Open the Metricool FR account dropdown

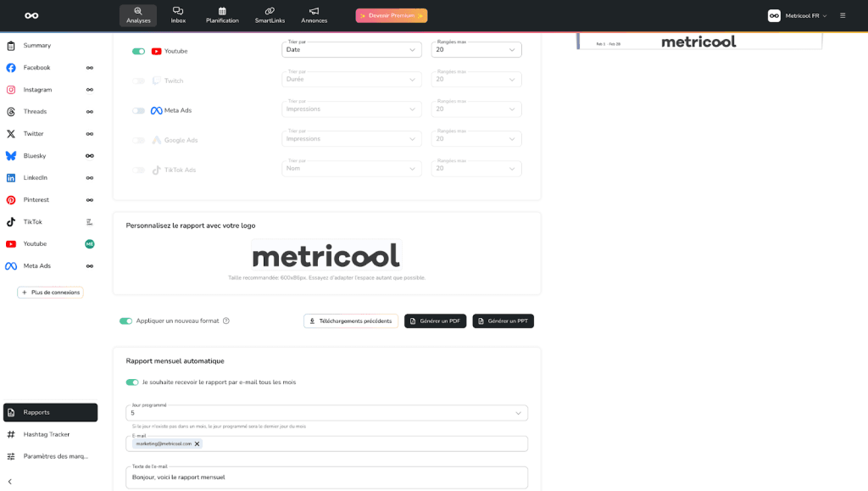coord(797,15)
